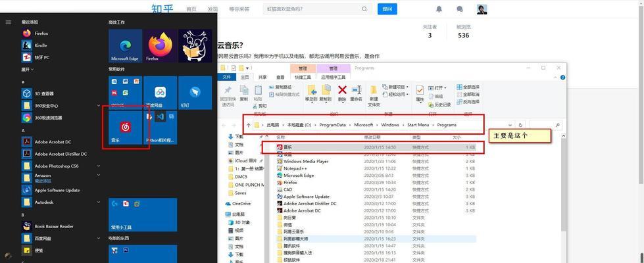644x263 pixels.
Task: Open the 文件 tab in Explorer
Action: click(227, 77)
